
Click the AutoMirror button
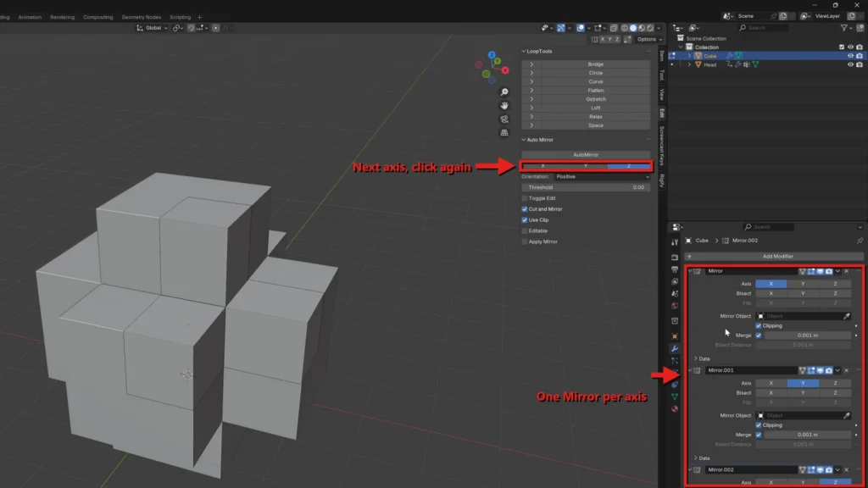click(586, 155)
